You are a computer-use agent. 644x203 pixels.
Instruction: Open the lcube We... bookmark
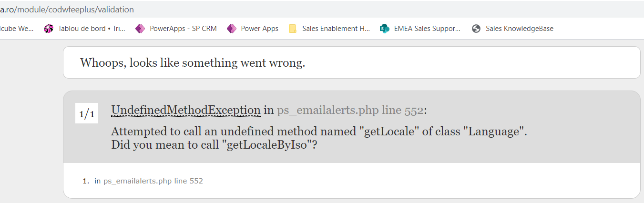17,29
